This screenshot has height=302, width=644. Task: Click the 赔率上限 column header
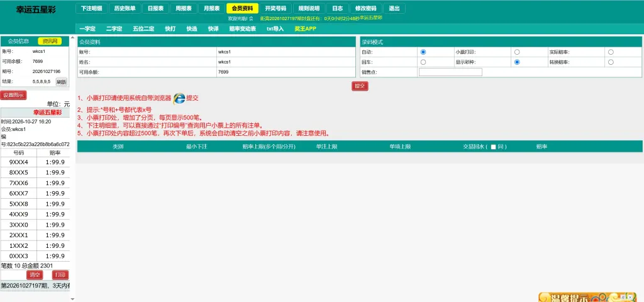tap(269, 147)
